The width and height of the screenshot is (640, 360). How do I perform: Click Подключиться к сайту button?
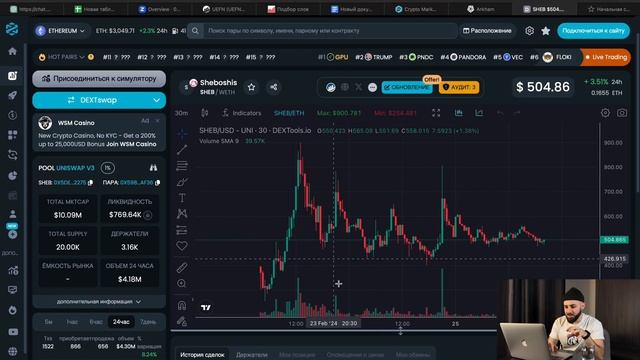pyautogui.click(x=593, y=31)
